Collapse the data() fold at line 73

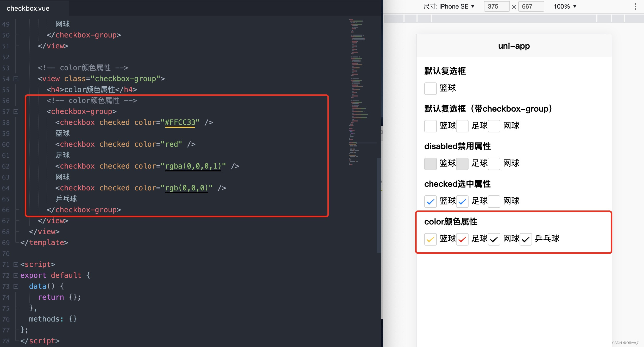pyautogui.click(x=16, y=286)
